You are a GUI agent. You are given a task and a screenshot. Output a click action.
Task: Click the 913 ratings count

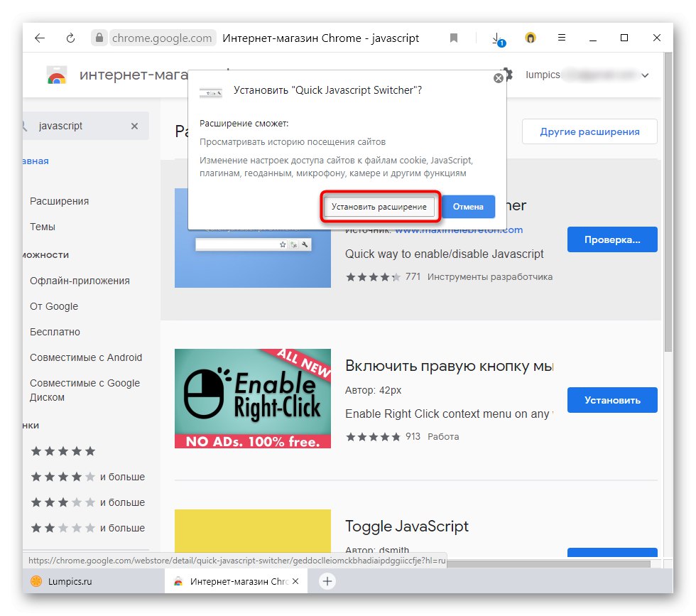[x=413, y=436]
